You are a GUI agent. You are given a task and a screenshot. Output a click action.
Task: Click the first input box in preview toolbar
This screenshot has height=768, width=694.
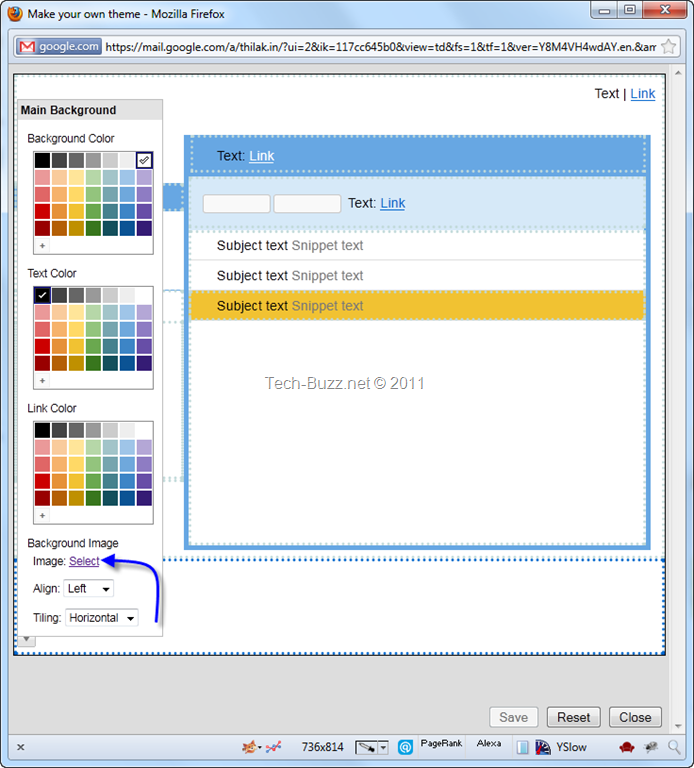(236, 204)
